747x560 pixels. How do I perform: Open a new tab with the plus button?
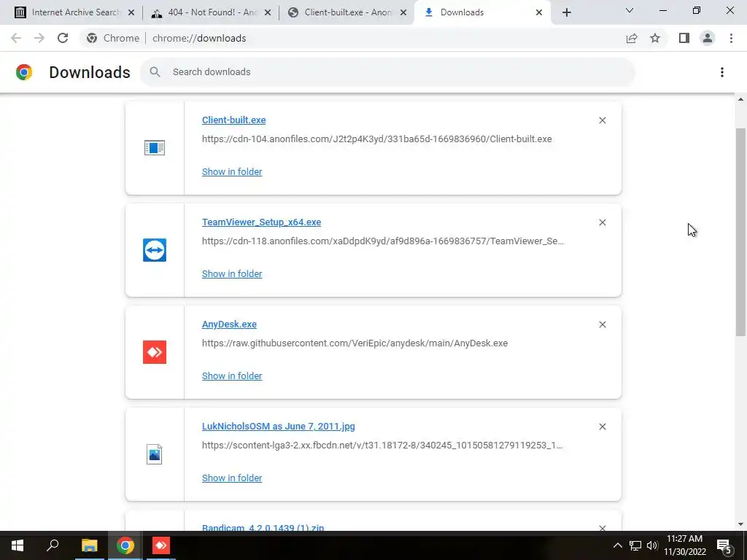[566, 12]
